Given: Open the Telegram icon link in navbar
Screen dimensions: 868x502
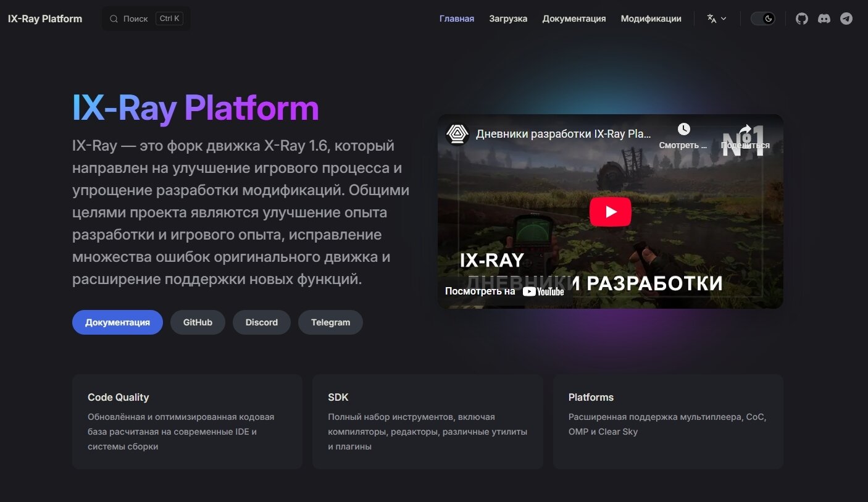Looking at the screenshot, I should click(x=846, y=19).
